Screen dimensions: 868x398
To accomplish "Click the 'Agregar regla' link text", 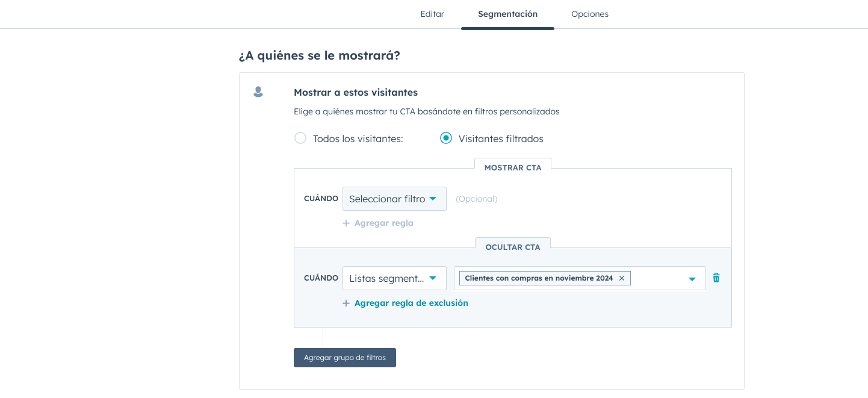I will pyautogui.click(x=383, y=223).
